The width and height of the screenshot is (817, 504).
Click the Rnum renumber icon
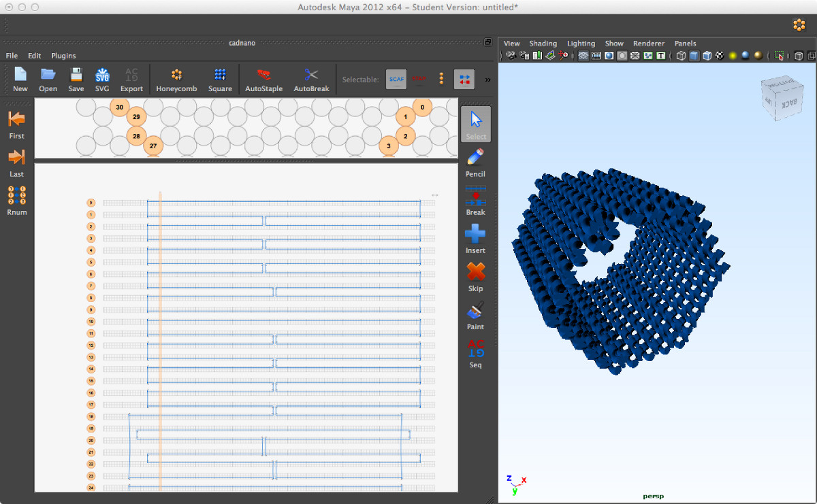point(16,195)
